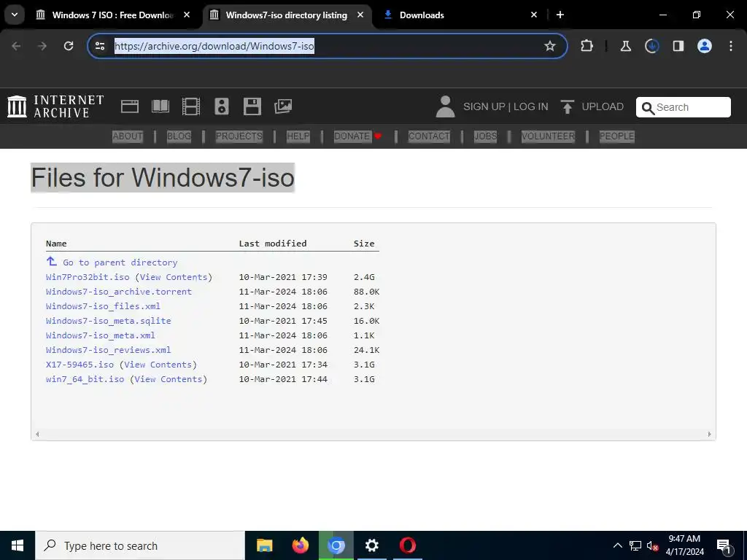Close the Windows 7 ISO Free Download tab
Screen dimensions: 747x560
point(187,15)
